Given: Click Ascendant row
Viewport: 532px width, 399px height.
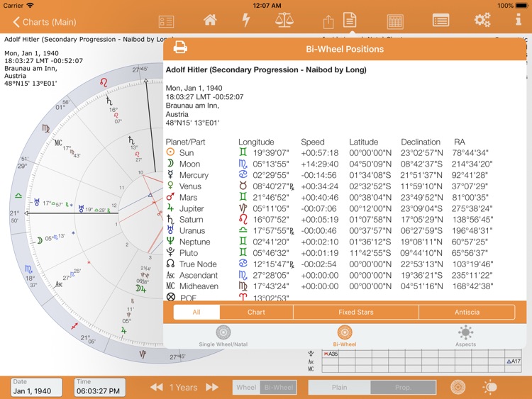Looking at the screenshot, I should pos(329,275).
